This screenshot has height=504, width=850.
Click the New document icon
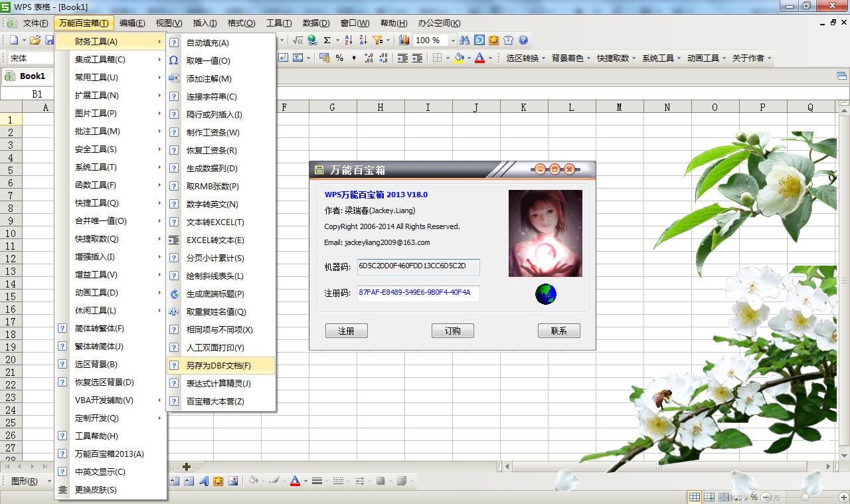(x=14, y=41)
